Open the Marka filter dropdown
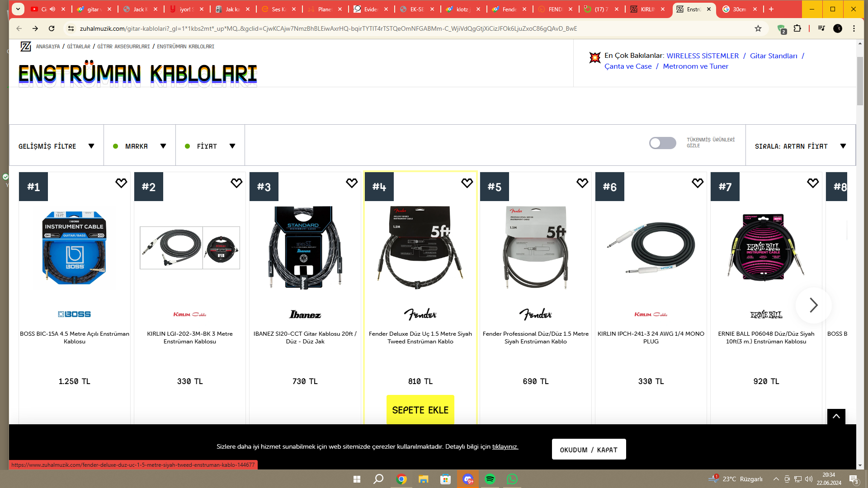 [x=140, y=146]
